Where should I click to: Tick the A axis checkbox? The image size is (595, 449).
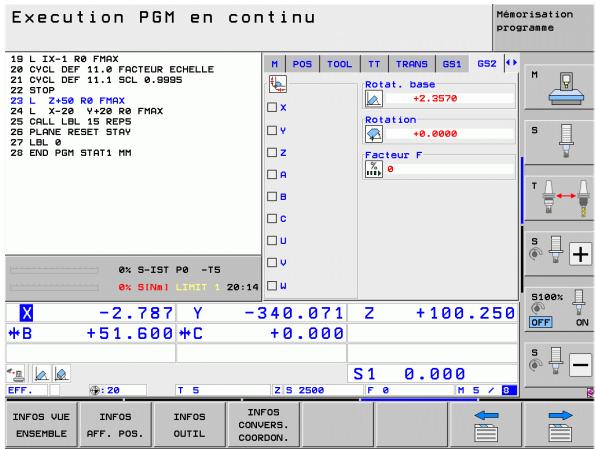click(272, 175)
